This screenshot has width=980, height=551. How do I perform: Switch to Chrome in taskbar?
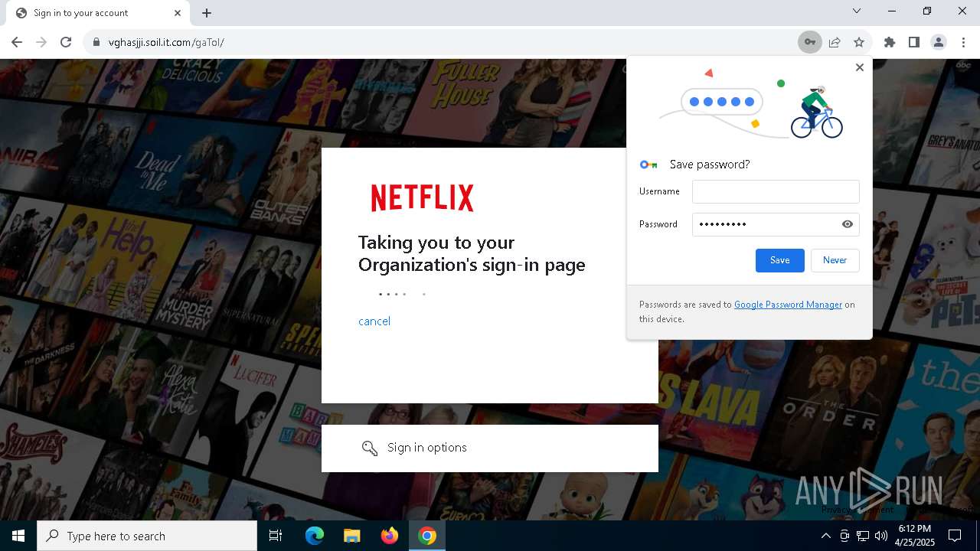coord(427,536)
